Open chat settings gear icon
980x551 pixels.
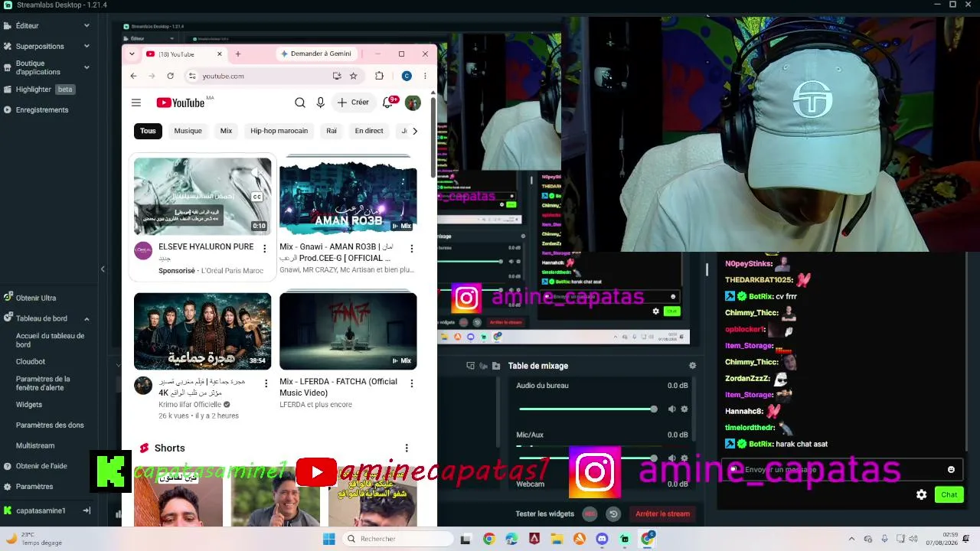click(x=922, y=494)
